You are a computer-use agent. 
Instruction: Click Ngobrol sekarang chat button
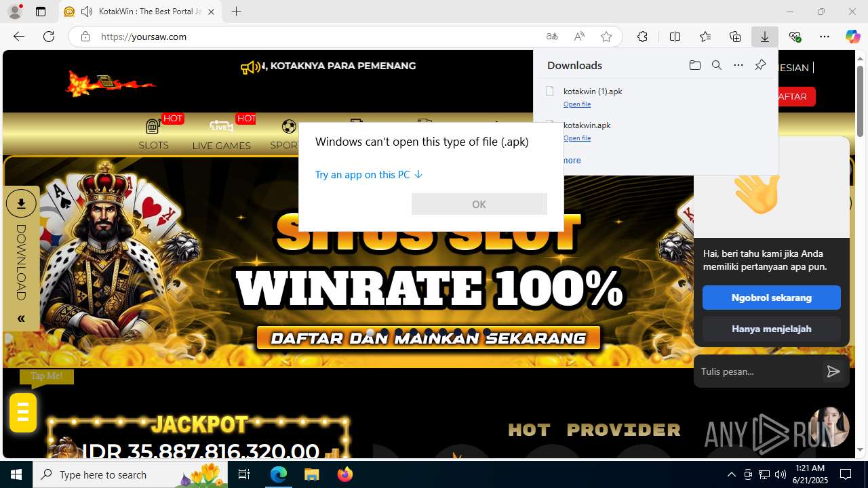point(772,298)
